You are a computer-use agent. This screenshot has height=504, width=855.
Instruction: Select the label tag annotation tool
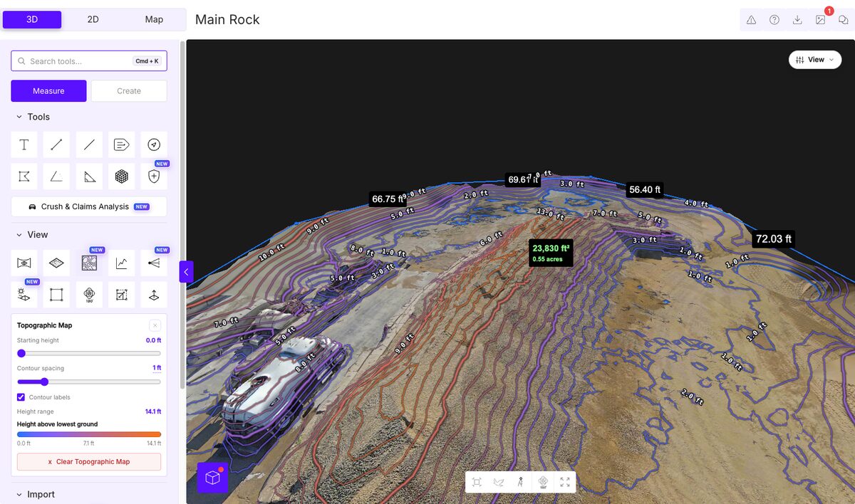click(x=122, y=145)
